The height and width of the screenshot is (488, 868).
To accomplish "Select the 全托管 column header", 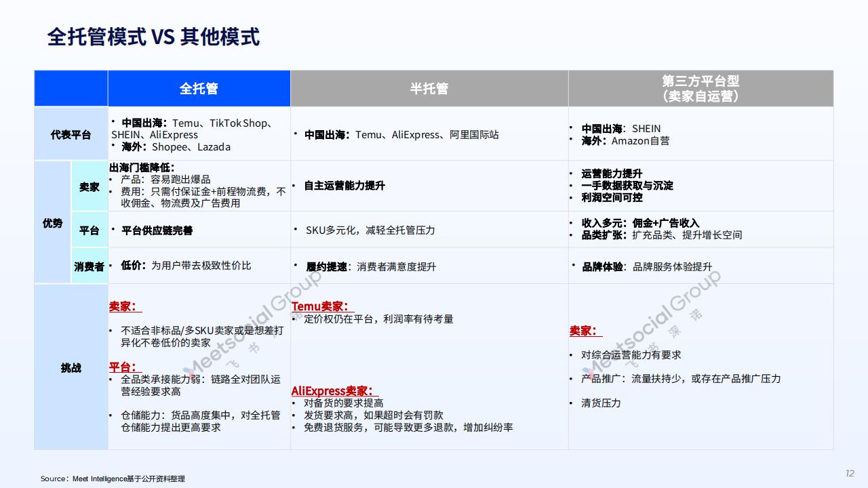I will click(x=199, y=89).
